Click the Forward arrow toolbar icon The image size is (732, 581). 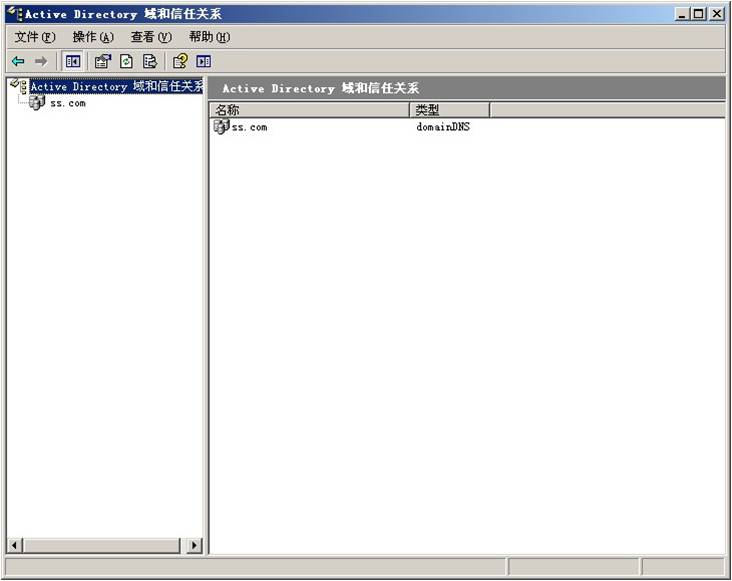coord(41,61)
